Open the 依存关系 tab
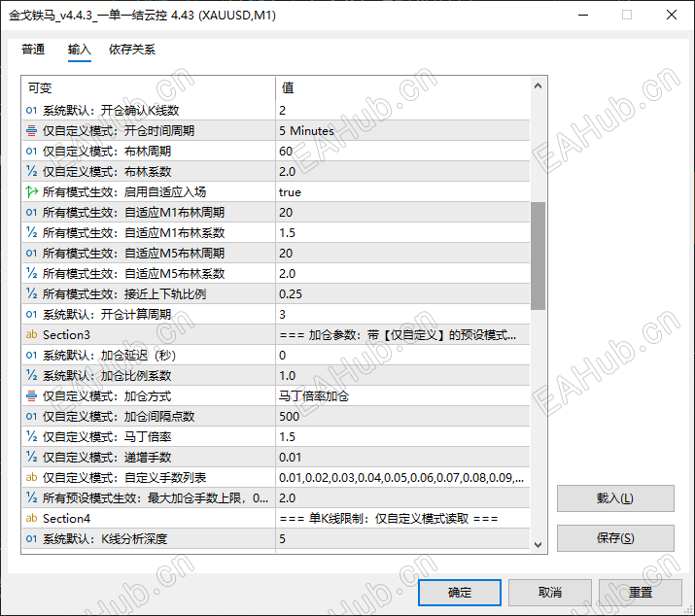 tap(132, 50)
